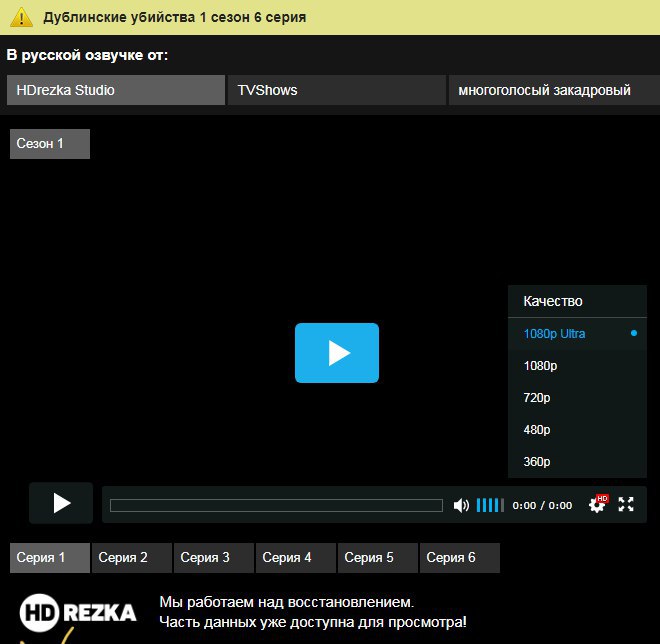This screenshot has width=660, height=644.
Task: Open Серия 5 episode
Action: (378, 558)
